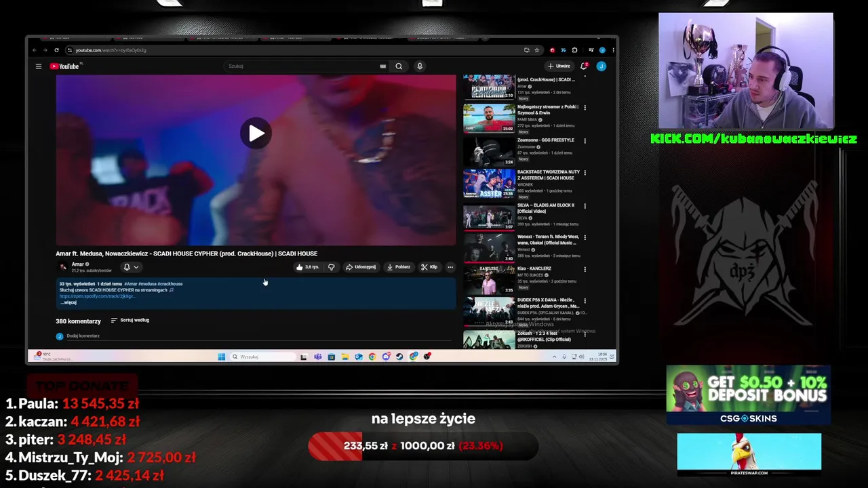The width and height of the screenshot is (868, 488).
Task: Expand the subscription notification bell dropdown
Action: [131, 267]
